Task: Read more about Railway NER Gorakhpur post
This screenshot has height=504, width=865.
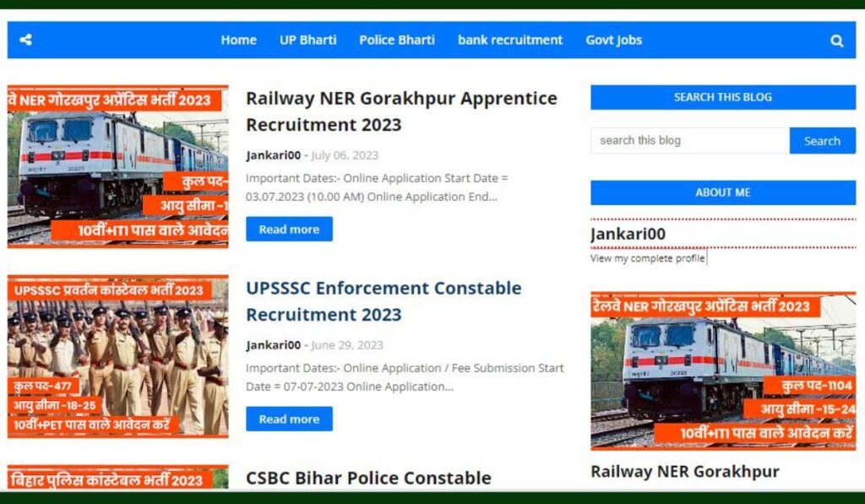Action: point(289,229)
